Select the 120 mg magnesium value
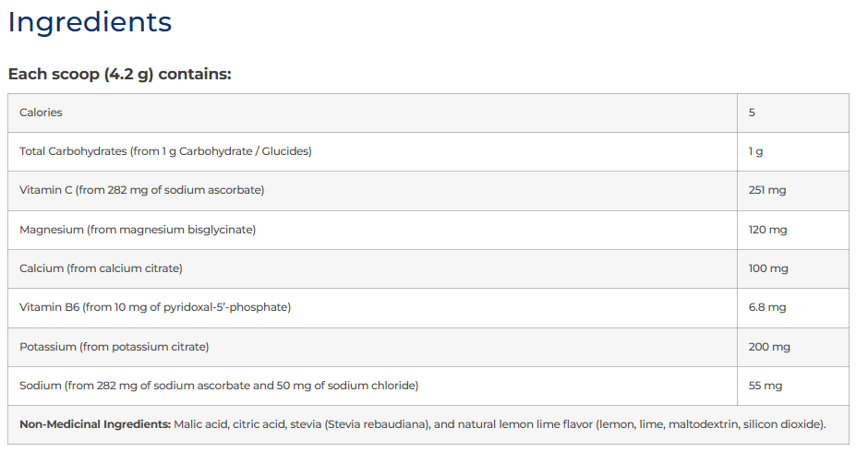This screenshot has height=464, width=868. (x=767, y=230)
